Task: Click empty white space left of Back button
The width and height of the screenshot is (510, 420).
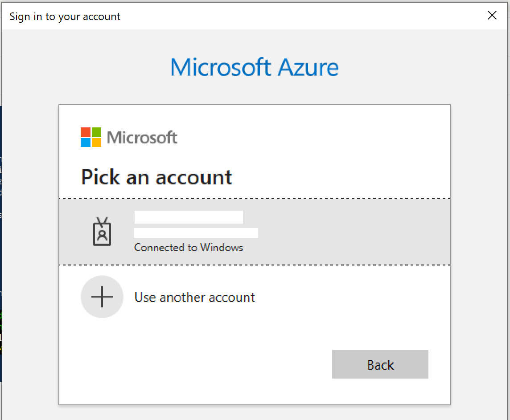Action: tap(201, 364)
